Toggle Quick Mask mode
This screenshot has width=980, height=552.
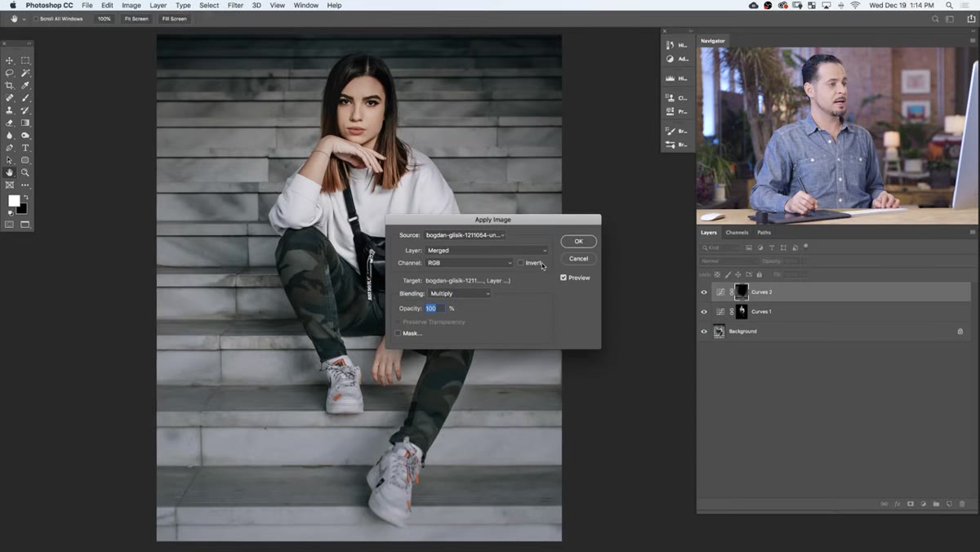click(10, 225)
